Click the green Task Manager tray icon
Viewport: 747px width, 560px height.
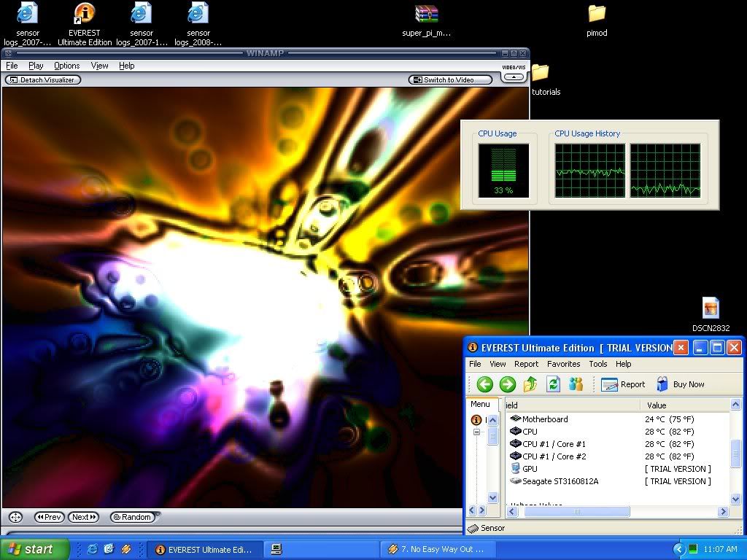pos(693,549)
